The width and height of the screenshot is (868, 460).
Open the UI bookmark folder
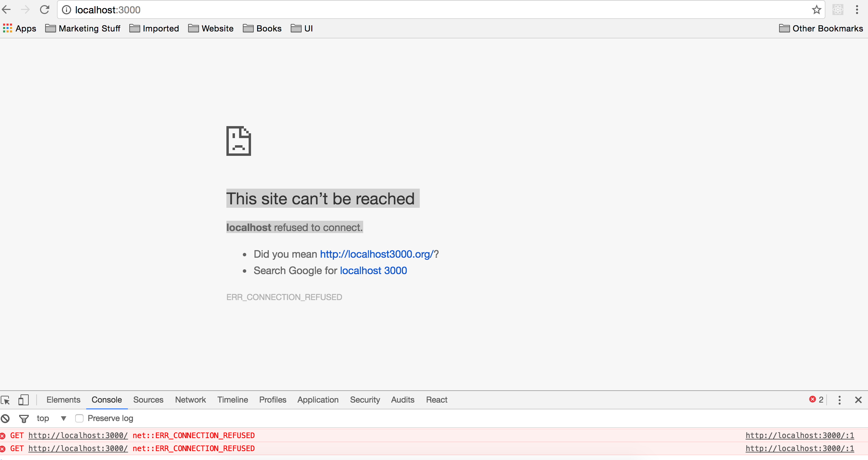coord(302,28)
